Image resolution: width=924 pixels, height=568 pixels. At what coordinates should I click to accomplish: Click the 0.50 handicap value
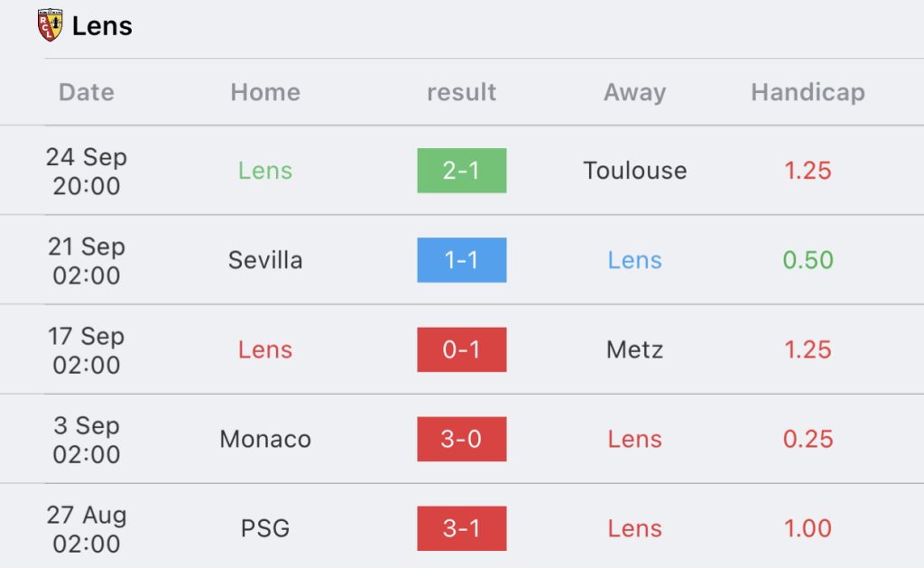point(808,260)
